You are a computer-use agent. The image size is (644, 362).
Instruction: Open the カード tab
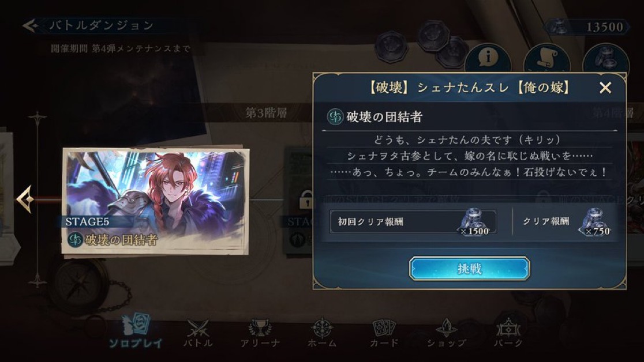point(384,333)
